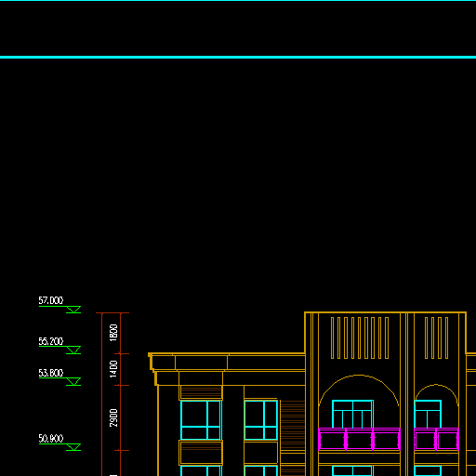Click the 1400 dimension text

point(113,369)
